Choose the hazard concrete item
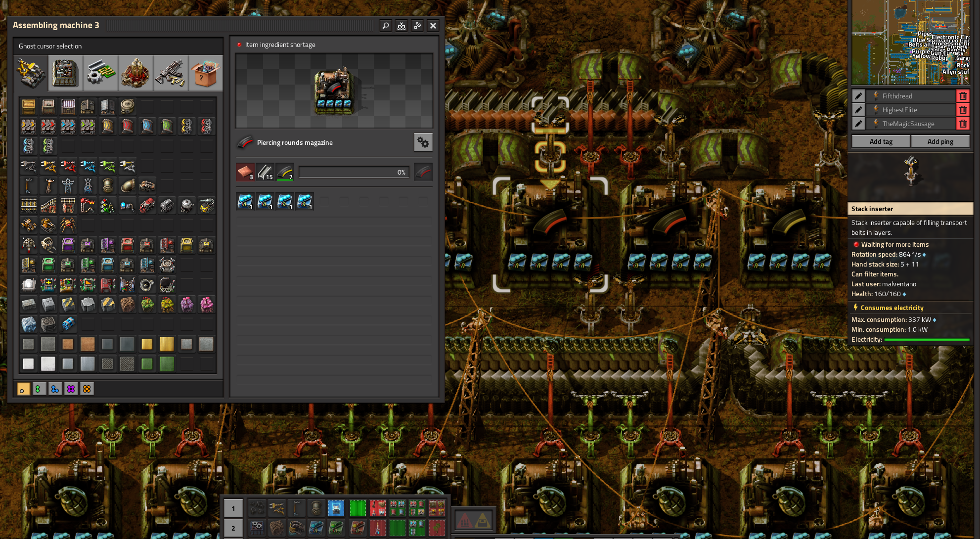 tap(68, 304)
